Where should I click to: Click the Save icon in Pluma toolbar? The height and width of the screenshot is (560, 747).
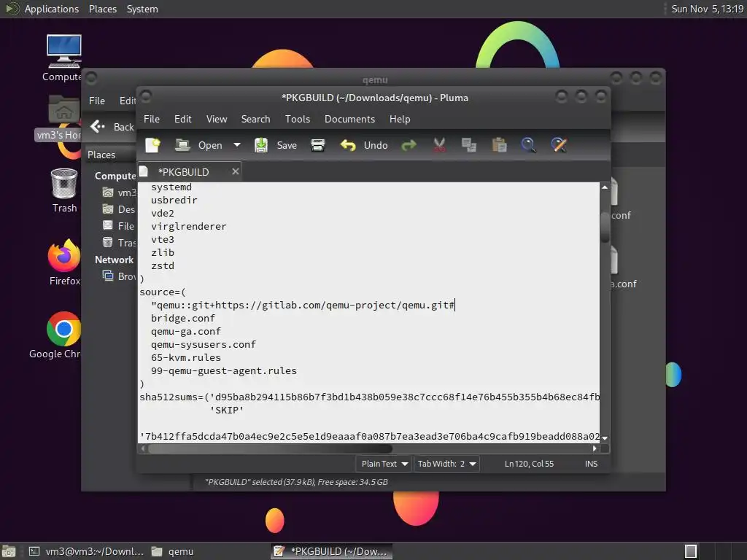click(x=260, y=145)
